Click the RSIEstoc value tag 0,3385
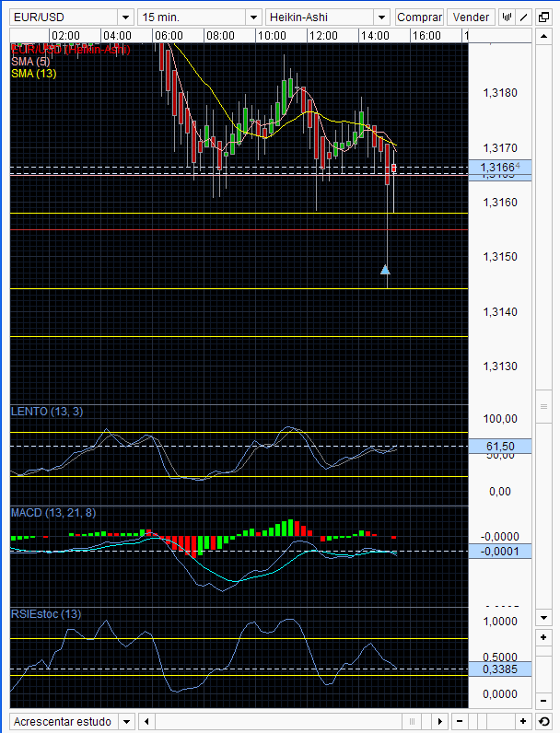 [x=500, y=669]
